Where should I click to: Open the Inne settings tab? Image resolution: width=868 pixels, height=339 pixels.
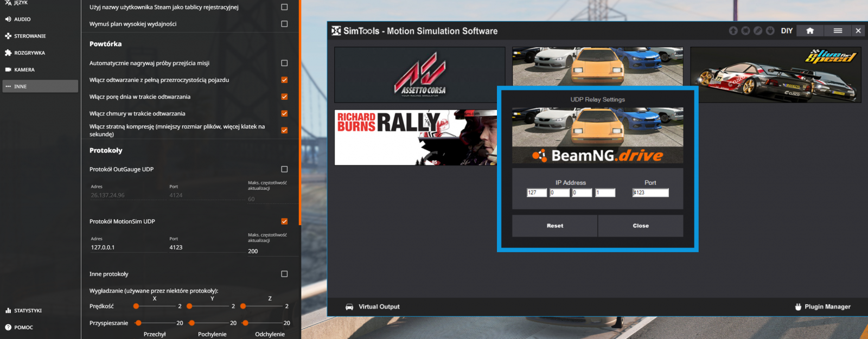[x=40, y=86]
